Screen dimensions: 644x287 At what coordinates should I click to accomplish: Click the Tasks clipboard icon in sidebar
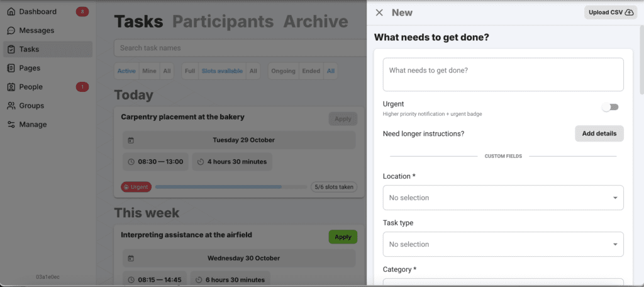coord(11,50)
